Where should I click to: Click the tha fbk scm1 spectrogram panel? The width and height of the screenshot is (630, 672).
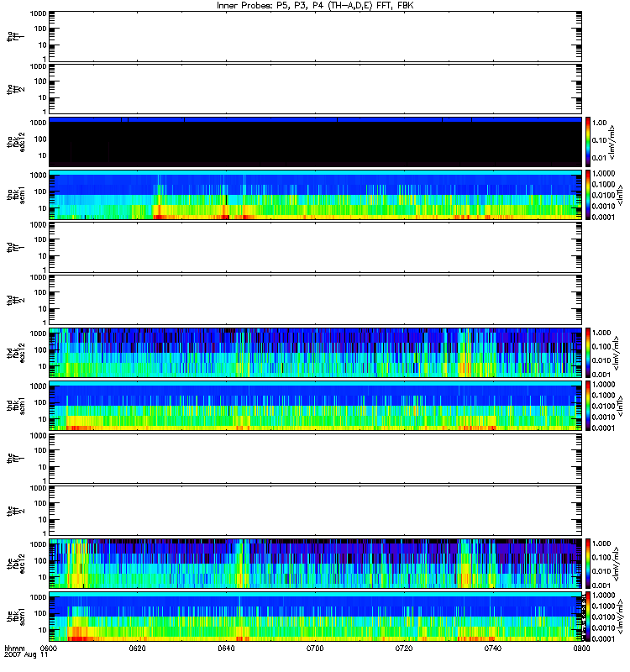pos(315,195)
